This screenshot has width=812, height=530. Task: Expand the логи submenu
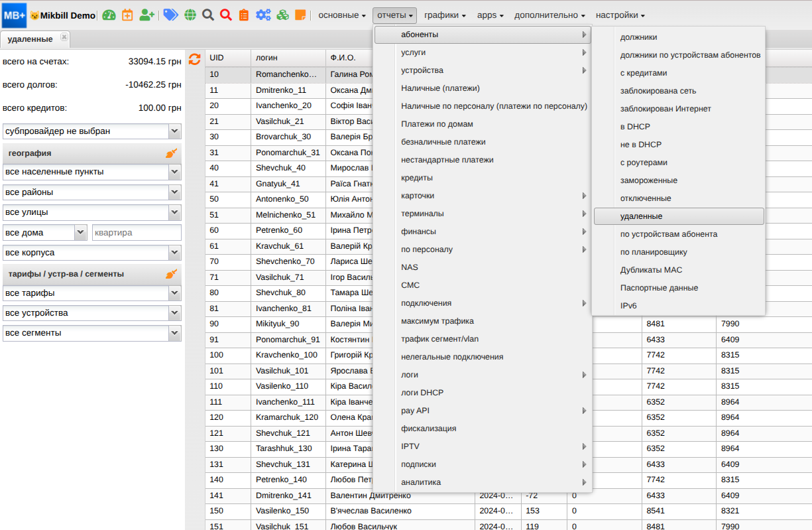[483, 375]
